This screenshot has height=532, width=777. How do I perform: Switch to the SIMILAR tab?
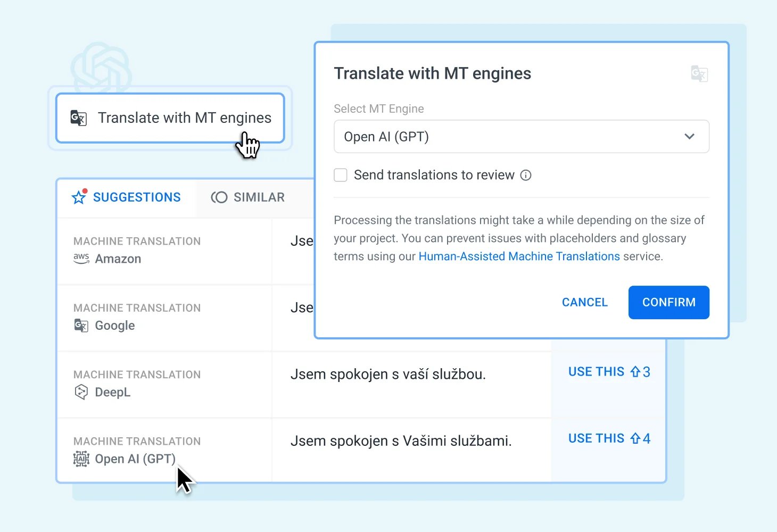point(248,197)
